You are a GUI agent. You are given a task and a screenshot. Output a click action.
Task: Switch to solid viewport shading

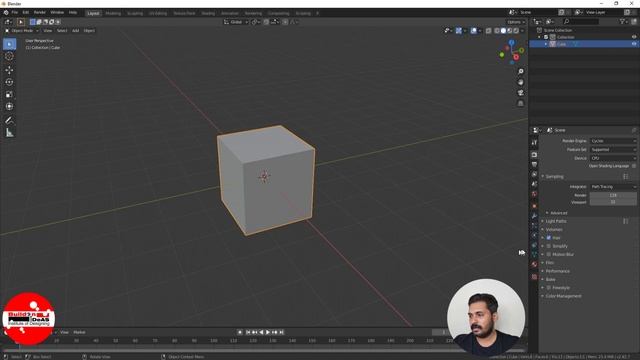tap(503, 31)
